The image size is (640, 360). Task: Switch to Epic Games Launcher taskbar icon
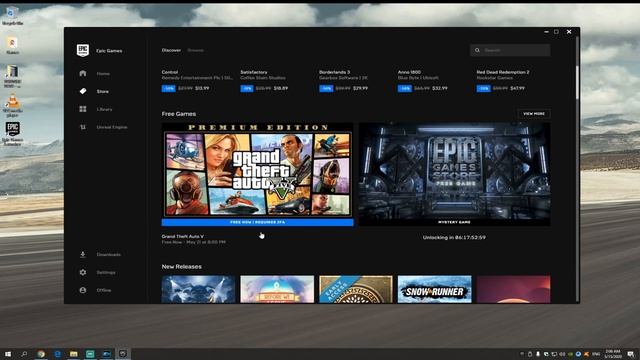point(122,354)
